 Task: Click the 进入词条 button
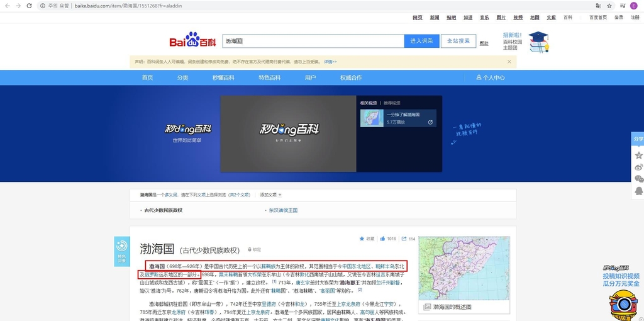(422, 41)
